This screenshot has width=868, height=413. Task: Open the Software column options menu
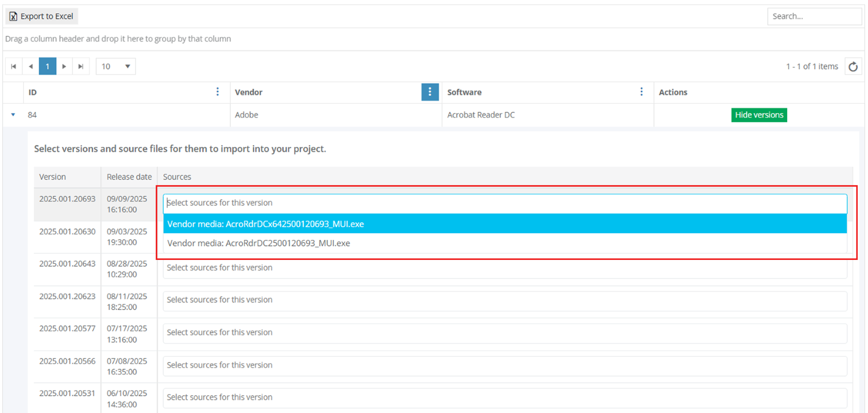tap(641, 92)
